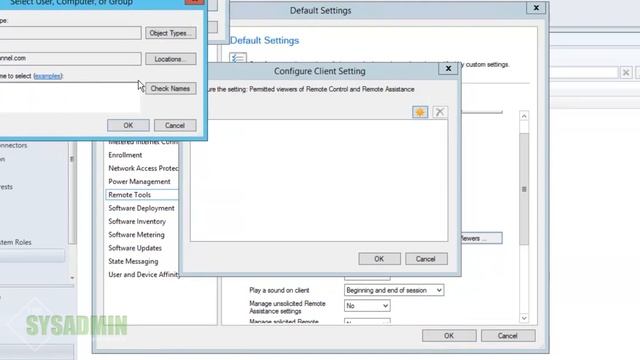Click OK in Select User, Computer, or Group dialog
Screen dimensions: 640x360
pos(128,125)
